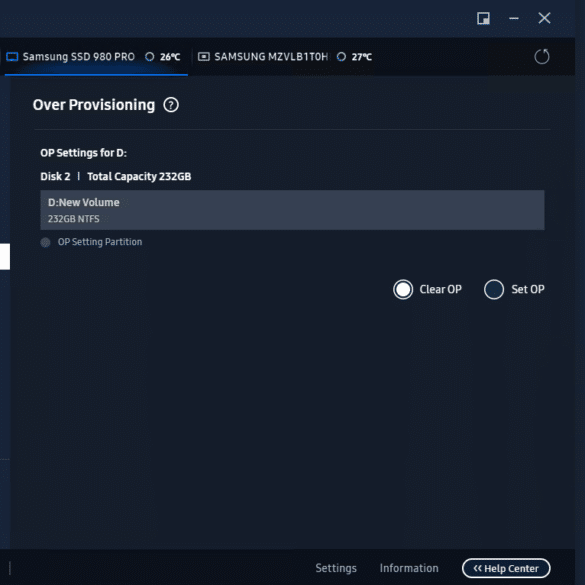585x585 pixels.
Task: Click the 'OP Settings for D:' label
Action: coord(84,153)
